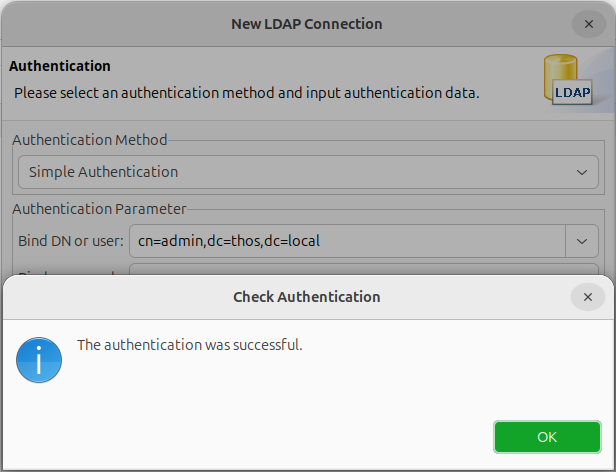Screen dimensions: 616x472
Task: Close the New LDAP Connection window
Action: [588, 24]
